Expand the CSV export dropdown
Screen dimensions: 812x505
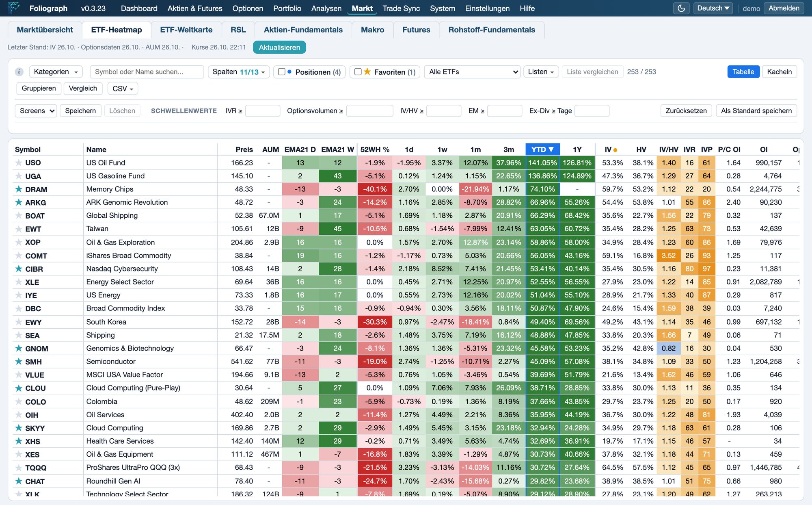[x=123, y=89]
